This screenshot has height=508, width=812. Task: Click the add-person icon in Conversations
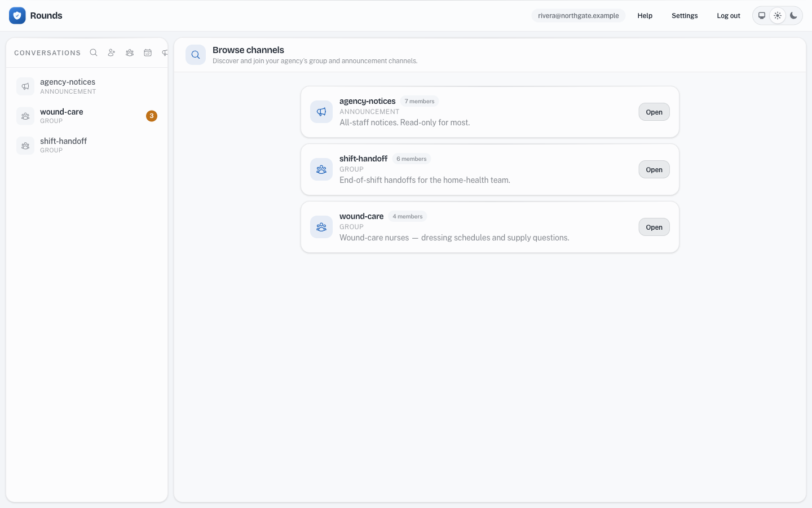tap(112, 52)
